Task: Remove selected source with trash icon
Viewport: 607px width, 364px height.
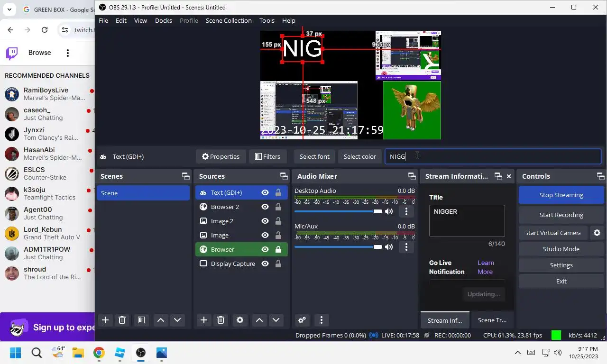Action: click(221, 320)
